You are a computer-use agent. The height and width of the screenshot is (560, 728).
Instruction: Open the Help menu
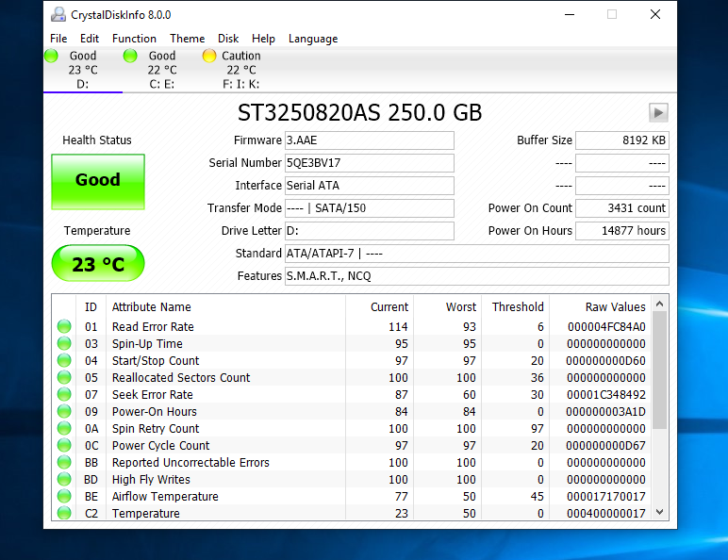tap(263, 39)
